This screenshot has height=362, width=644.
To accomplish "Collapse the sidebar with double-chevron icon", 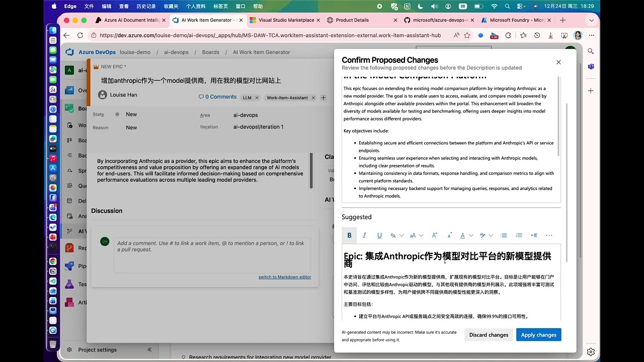I will (149, 350).
